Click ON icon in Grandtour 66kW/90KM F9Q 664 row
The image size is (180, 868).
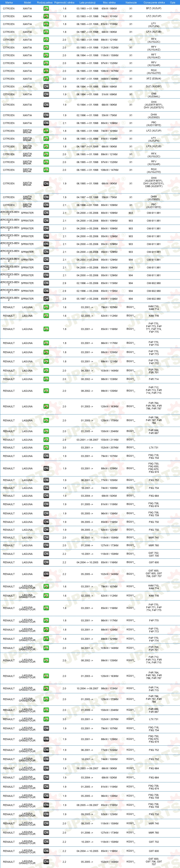coord(46,768)
